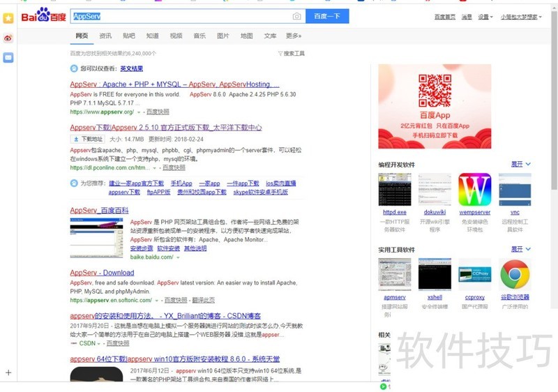Open dropdown arrow after appserv.en.softonic.com URL
Image resolution: width=558 pixels, height=392 pixels.
156,301
